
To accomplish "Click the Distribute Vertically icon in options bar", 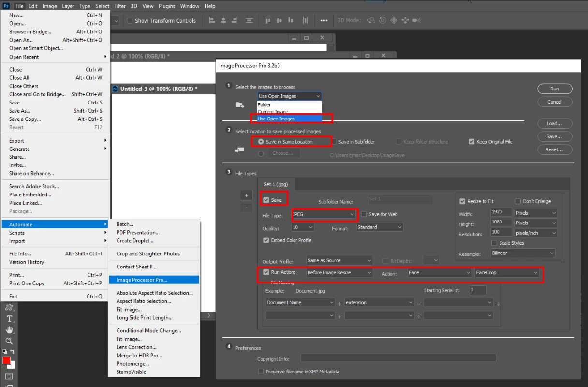I will (x=250, y=20).
